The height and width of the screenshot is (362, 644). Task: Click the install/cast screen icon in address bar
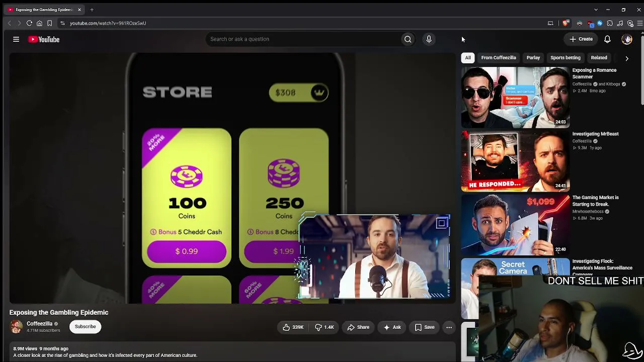point(550,23)
